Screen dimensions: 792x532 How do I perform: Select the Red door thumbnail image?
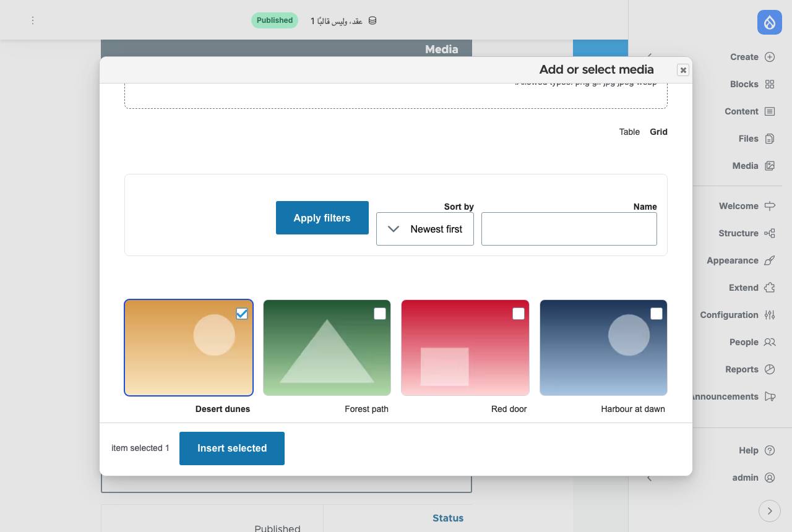(x=465, y=348)
